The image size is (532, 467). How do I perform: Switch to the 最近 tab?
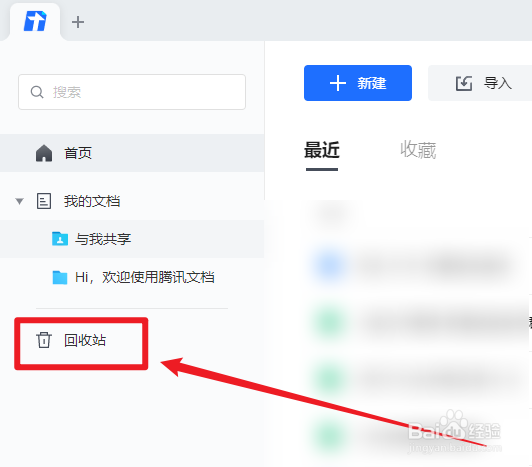coord(322,150)
